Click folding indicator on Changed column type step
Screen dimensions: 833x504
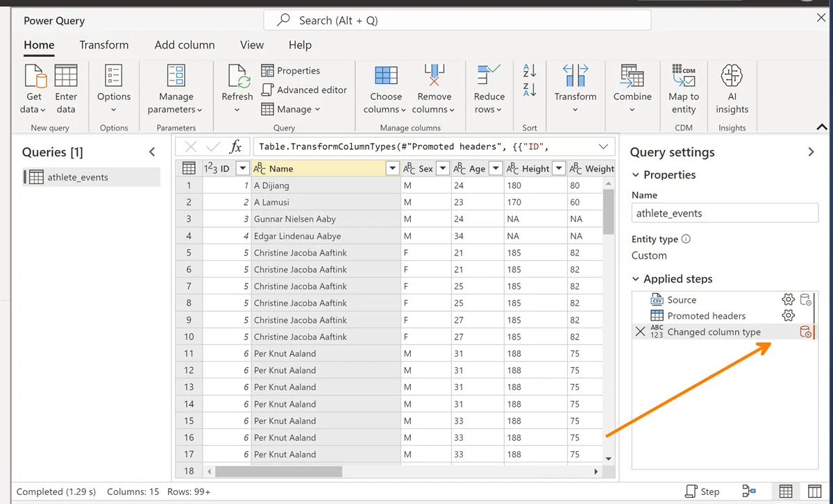point(805,332)
